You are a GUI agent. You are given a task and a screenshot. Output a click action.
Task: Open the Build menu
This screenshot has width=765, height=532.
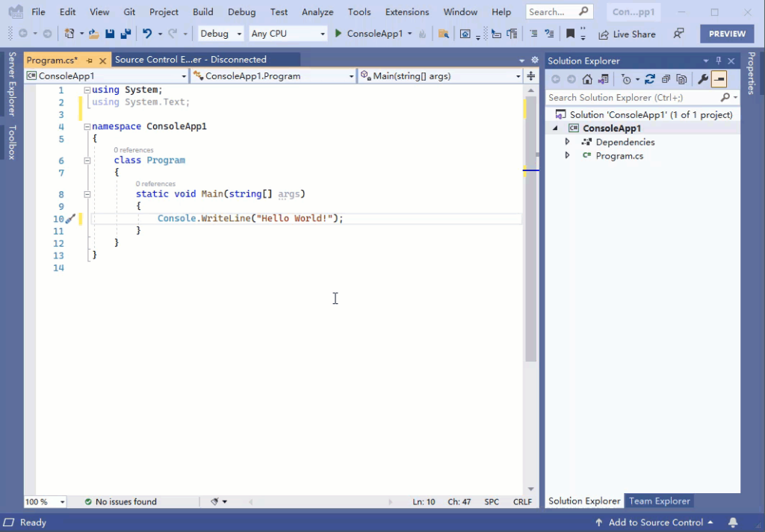tap(202, 11)
